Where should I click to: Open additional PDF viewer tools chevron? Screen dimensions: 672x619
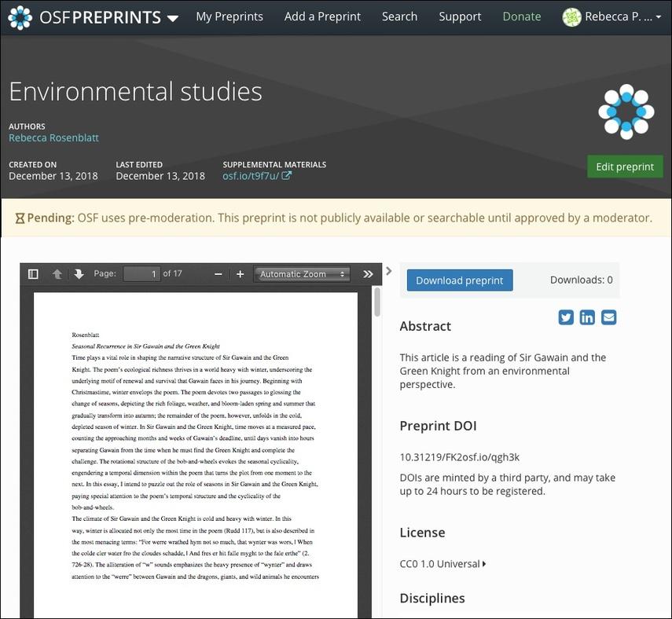click(x=368, y=273)
